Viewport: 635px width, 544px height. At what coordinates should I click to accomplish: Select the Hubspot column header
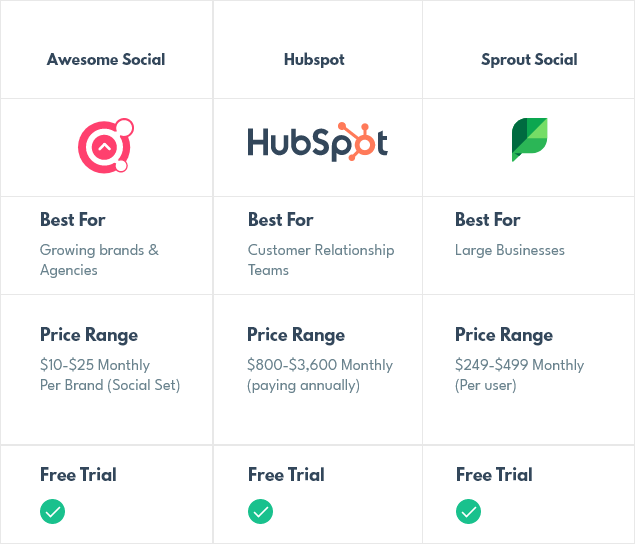coord(314,60)
